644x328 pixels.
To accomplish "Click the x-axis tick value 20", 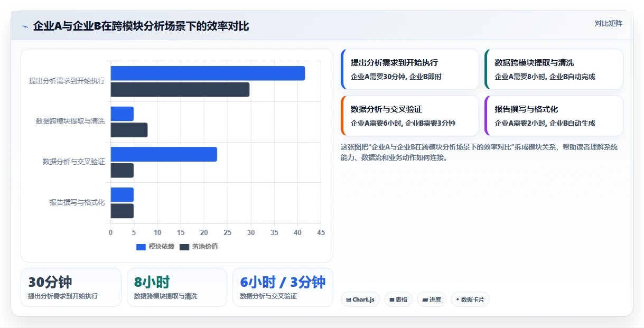I will click(204, 232).
